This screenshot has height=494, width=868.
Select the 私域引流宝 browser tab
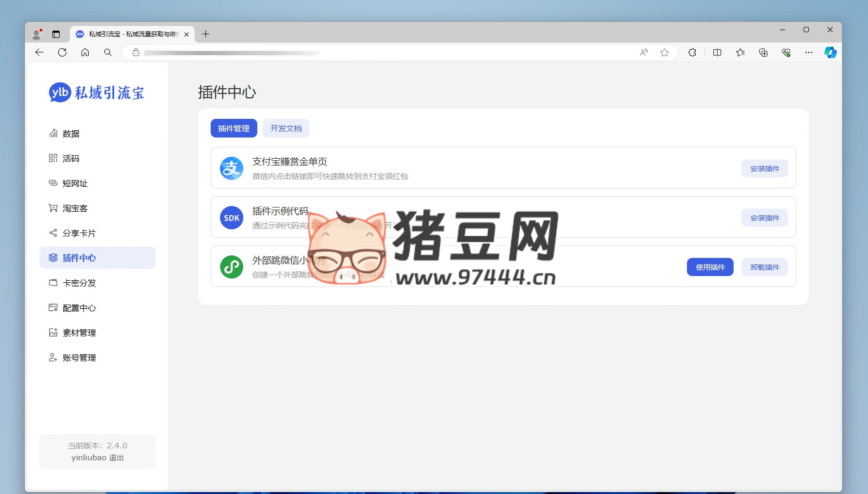[x=132, y=34]
